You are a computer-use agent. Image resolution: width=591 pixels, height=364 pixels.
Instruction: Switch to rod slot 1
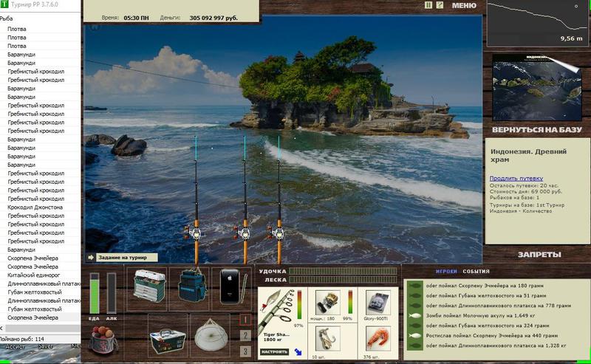(x=245, y=320)
